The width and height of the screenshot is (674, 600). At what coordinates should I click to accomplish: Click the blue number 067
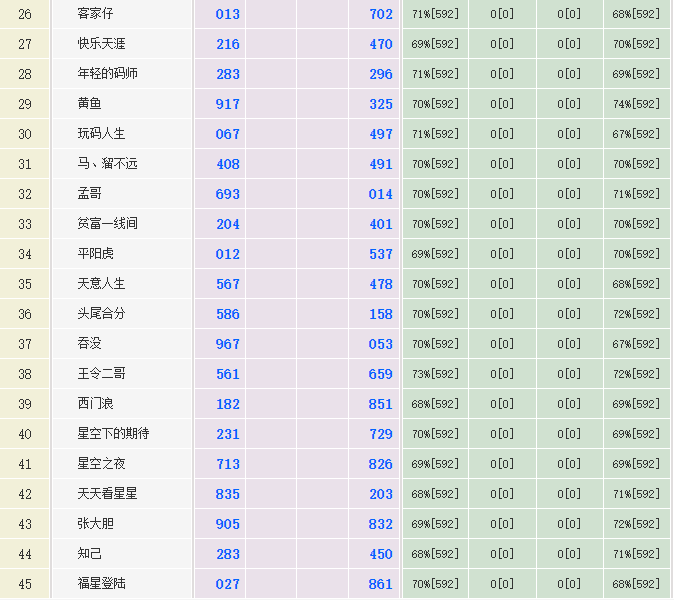point(228,134)
